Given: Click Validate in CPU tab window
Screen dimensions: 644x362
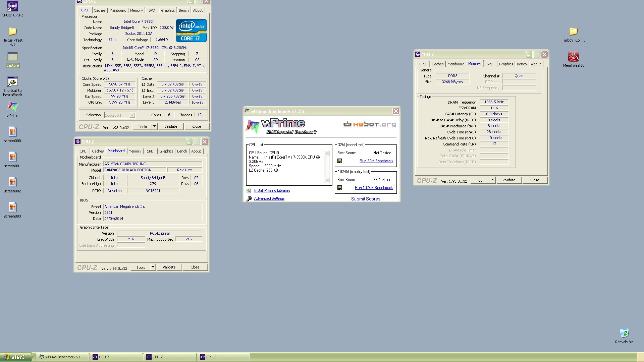Looking at the screenshot, I should point(171,126).
